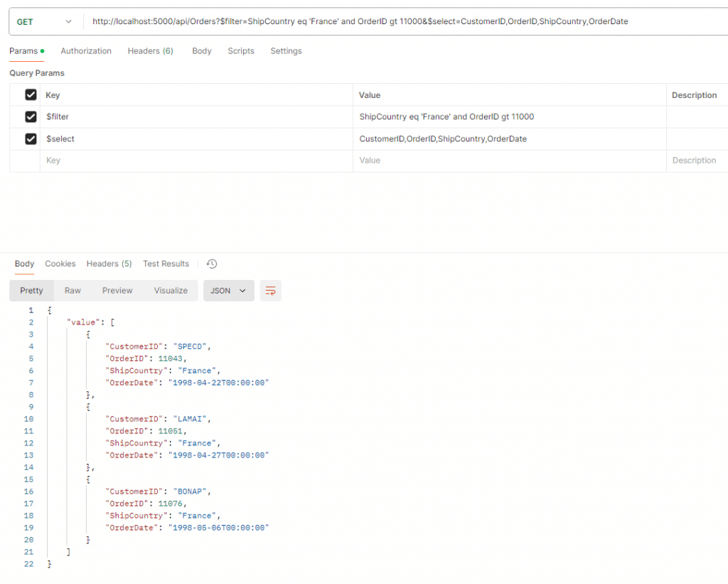This screenshot has width=728, height=584.
Task: Toggle the wrap lines icon
Action: point(270,291)
